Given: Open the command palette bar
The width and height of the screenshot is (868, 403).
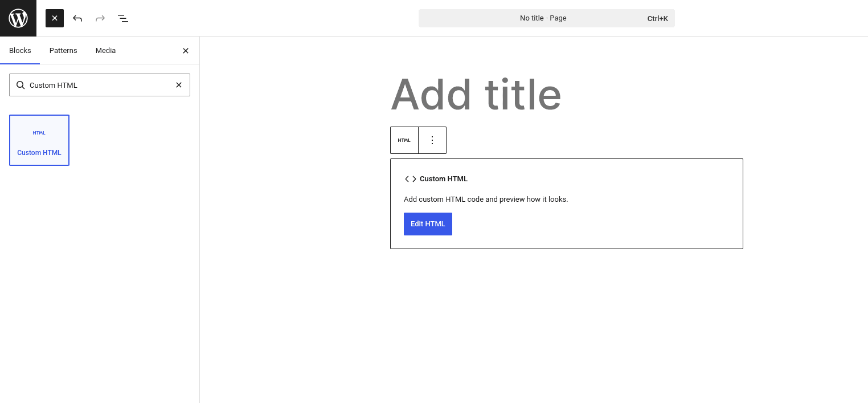Looking at the screenshot, I should click(x=546, y=18).
